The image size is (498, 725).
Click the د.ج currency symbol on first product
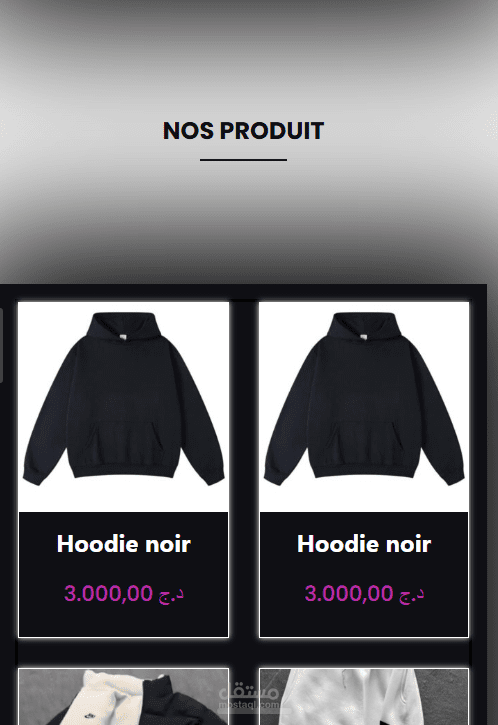(x=171, y=595)
